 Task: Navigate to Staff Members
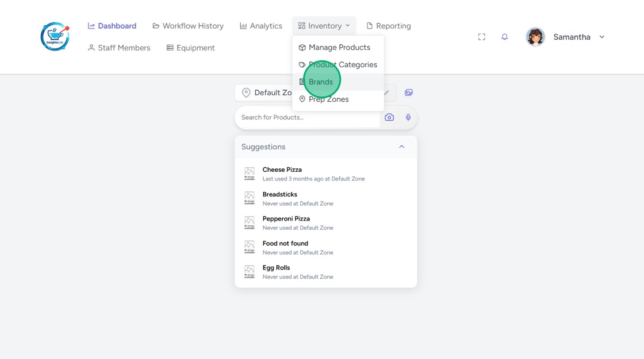[119, 48]
